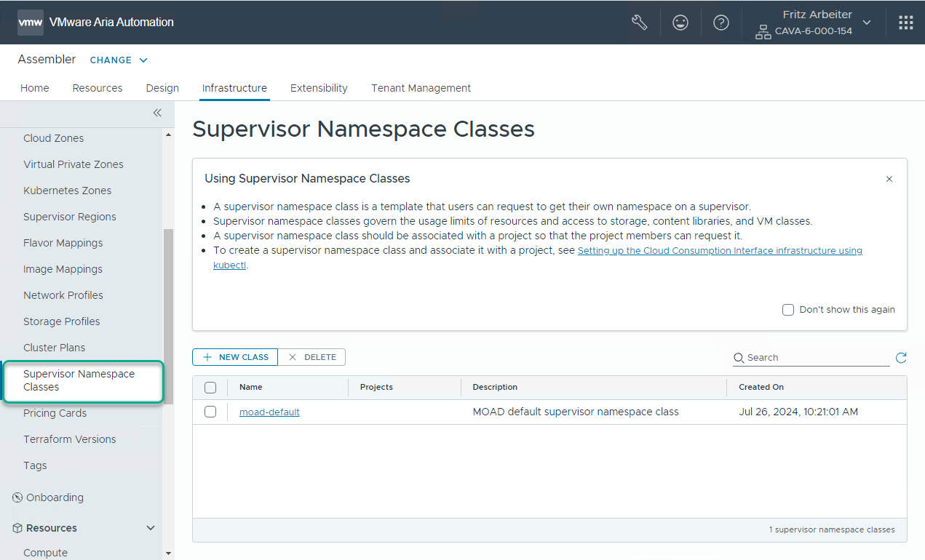Open Image Mappings

(63, 269)
